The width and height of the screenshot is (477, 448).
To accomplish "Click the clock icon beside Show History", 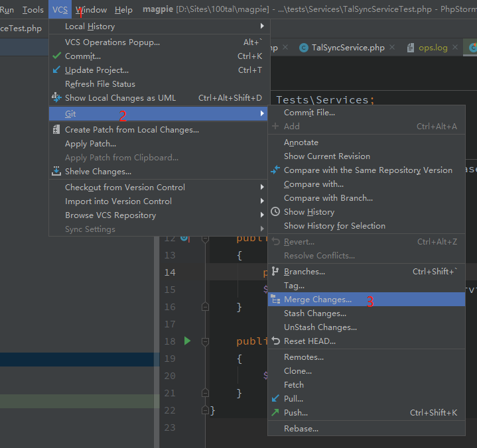I will (x=275, y=211).
